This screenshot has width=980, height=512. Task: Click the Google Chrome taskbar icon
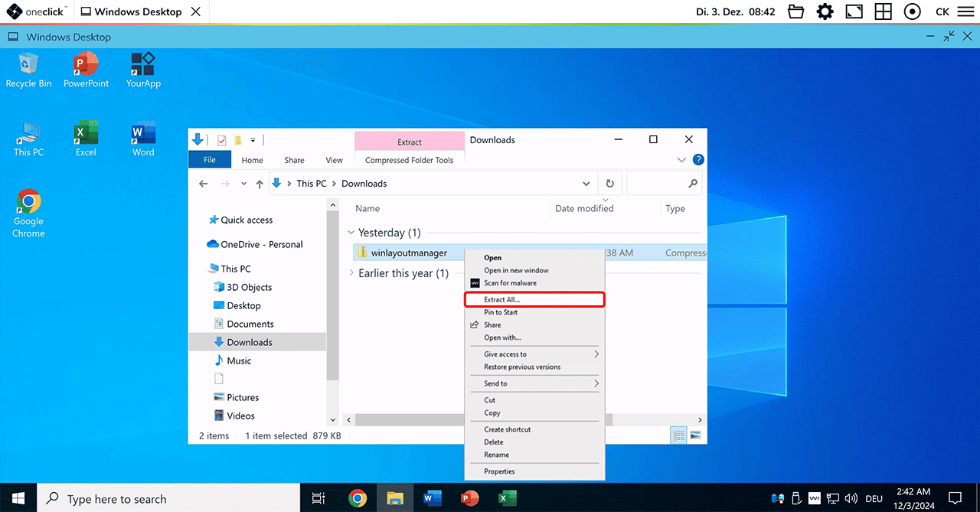click(358, 499)
